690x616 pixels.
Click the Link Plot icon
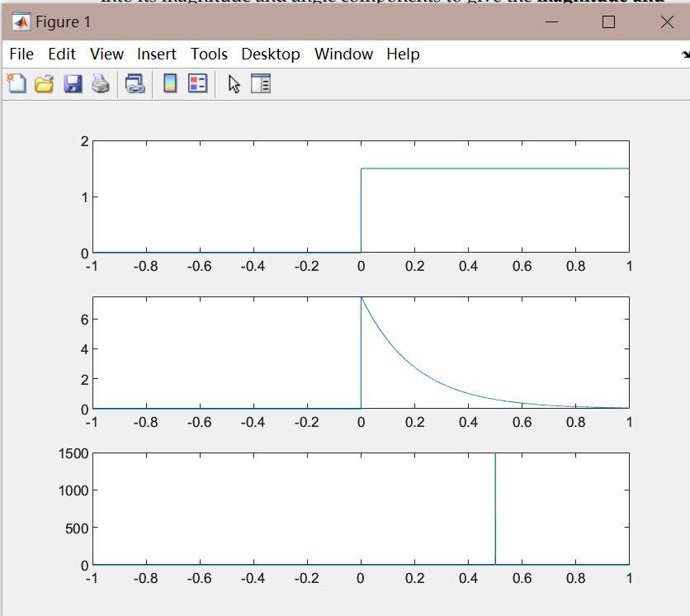[x=135, y=83]
